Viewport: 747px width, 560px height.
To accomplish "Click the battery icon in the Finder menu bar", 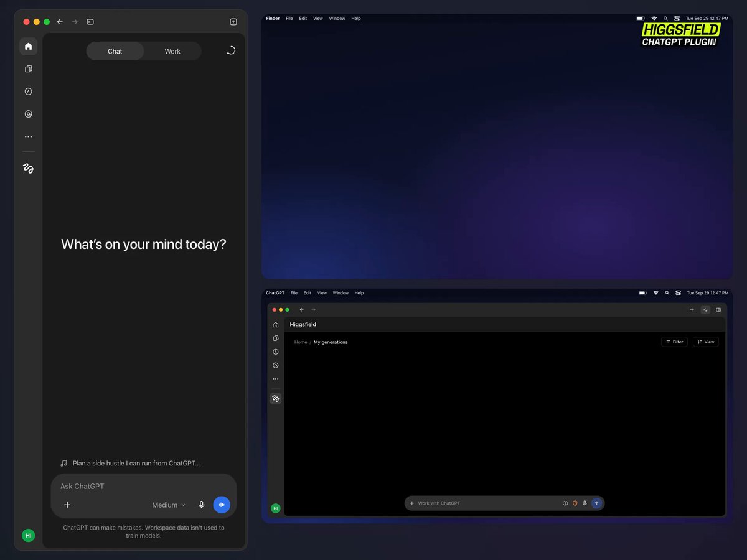I will click(642, 19).
